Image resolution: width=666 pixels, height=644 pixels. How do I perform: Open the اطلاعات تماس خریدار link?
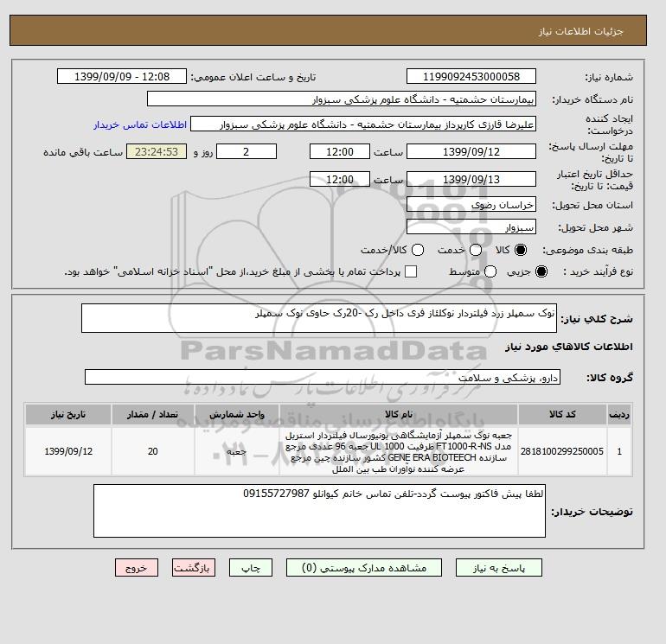click(140, 124)
